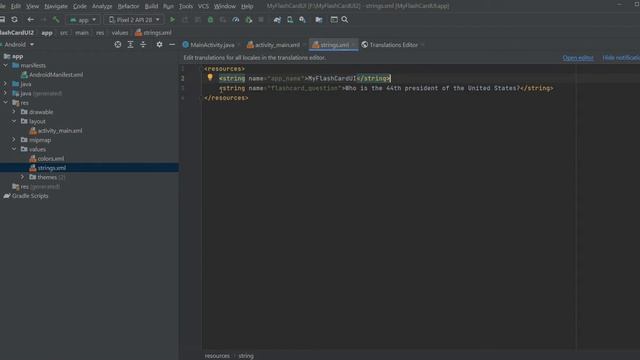Select AndroidManifest.xml in project tree
The height and width of the screenshot is (360, 640).
coord(52,75)
